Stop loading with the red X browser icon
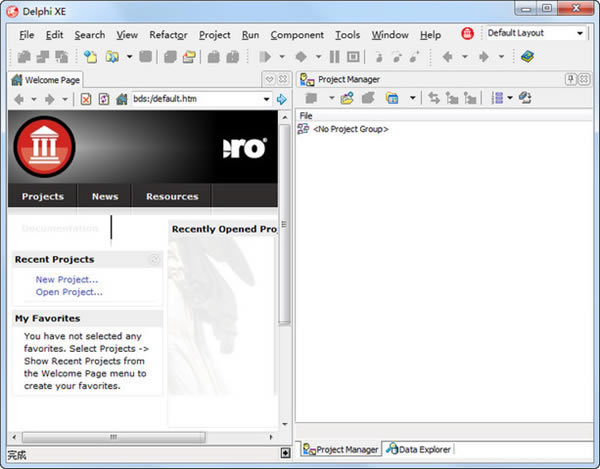Image resolution: width=600 pixels, height=469 pixels. (x=86, y=99)
